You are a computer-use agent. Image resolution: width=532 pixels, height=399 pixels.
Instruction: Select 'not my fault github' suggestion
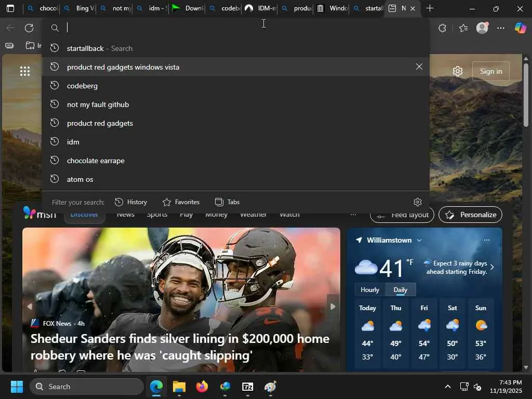click(235, 104)
